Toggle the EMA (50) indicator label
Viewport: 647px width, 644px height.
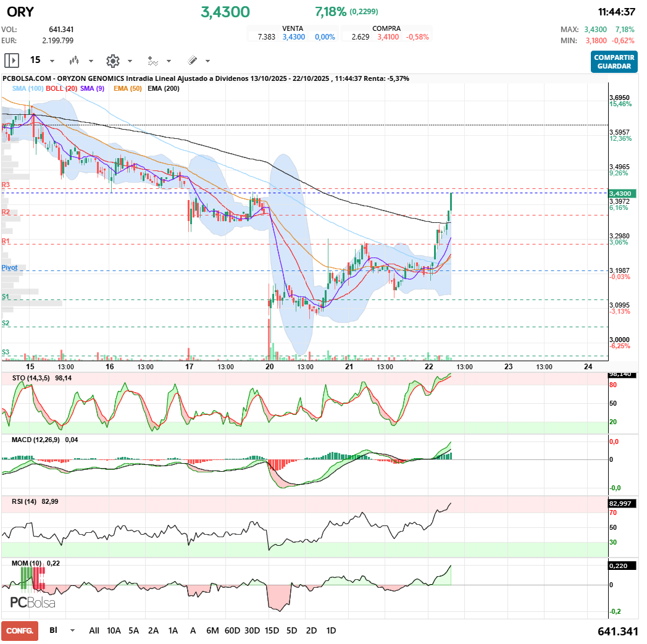coord(127,89)
